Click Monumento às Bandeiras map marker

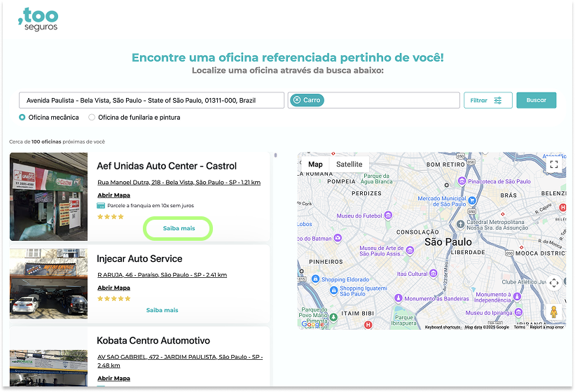(399, 297)
